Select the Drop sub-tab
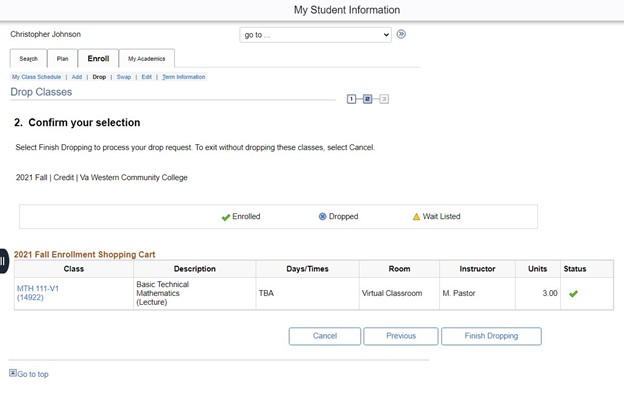The width and height of the screenshot is (624, 394). (99, 77)
